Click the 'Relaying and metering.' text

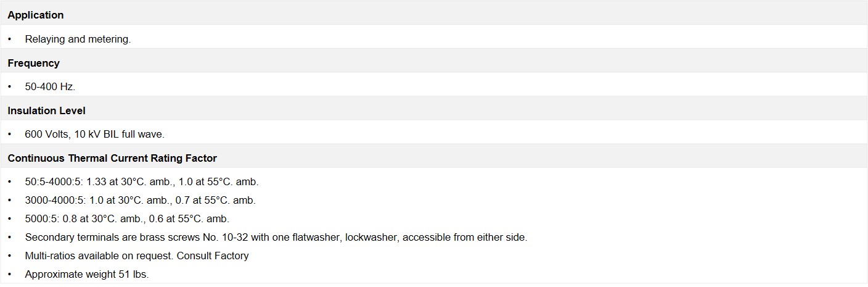78,39
